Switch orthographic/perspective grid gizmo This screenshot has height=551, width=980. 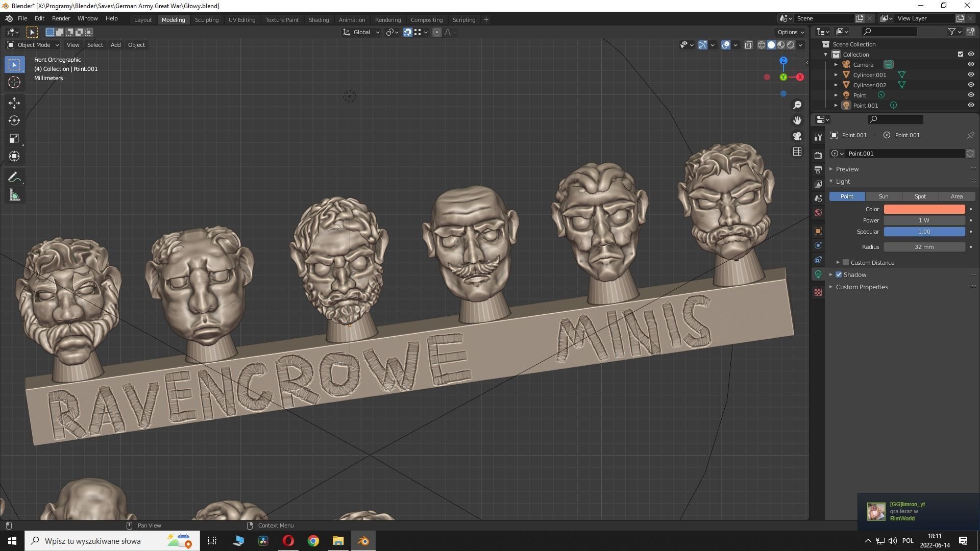click(797, 152)
